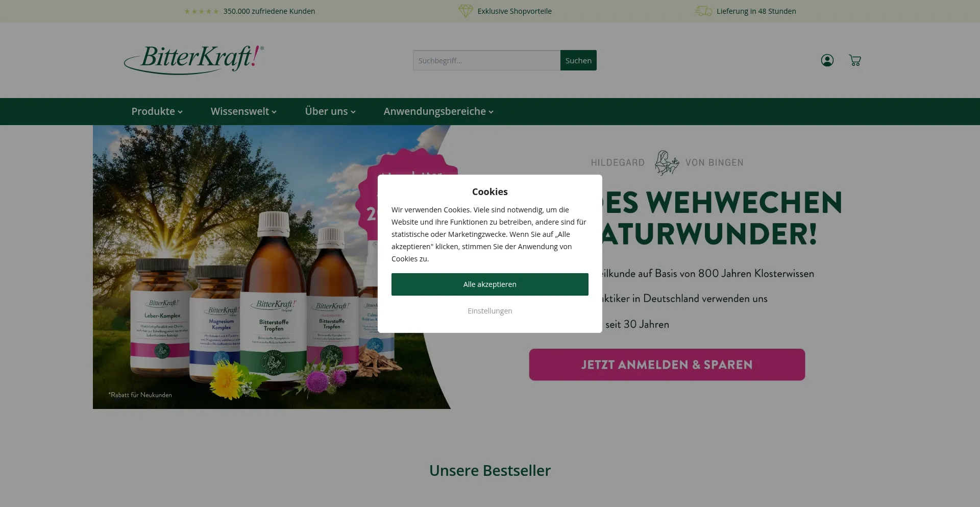The width and height of the screenshot is (980, 507).
Task: Expand the Über uns menu
Action: [x=330, y=111]
